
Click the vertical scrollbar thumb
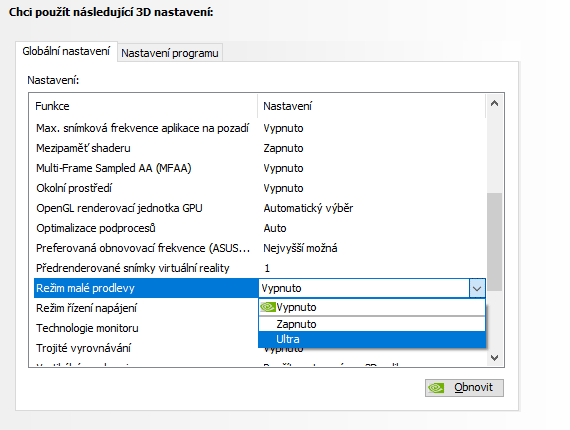[494, 242]
